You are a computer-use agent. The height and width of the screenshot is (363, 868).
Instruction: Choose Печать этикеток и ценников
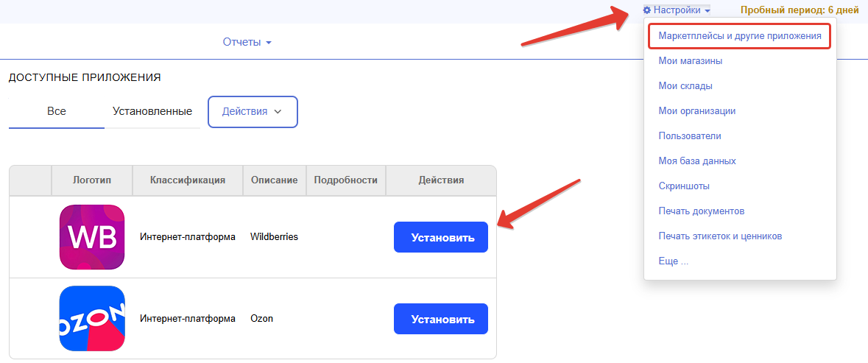point(719,236)
